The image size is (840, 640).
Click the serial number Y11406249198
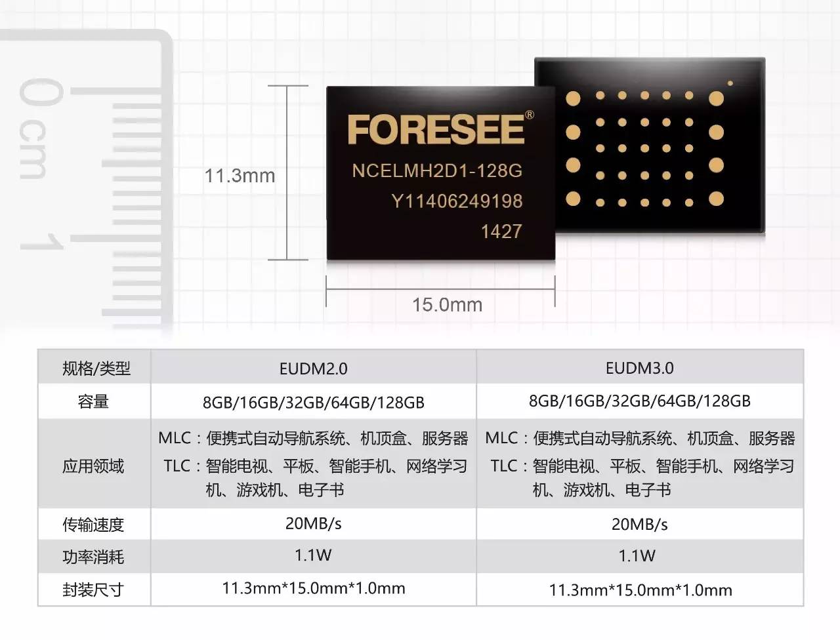457,201
